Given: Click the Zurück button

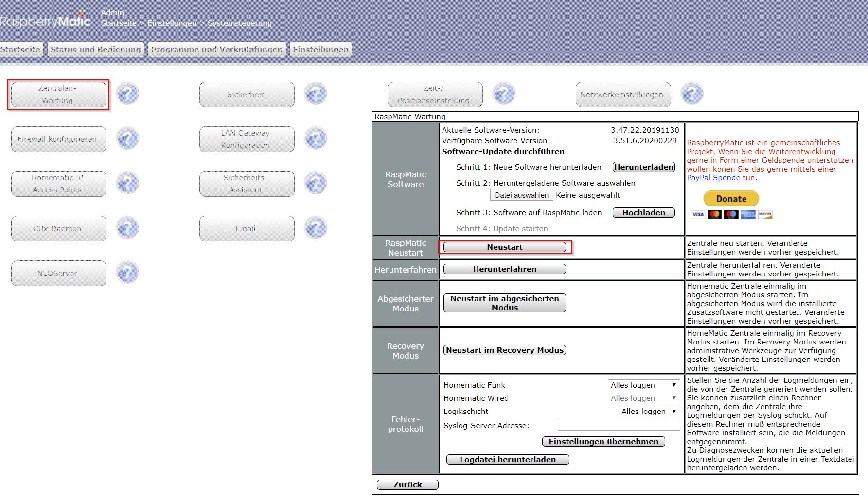Looking at the screenshot, I should pos(407,484).
